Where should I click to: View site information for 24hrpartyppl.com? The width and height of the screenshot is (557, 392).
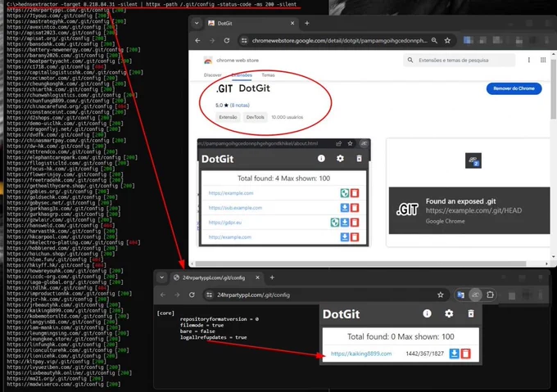click(209, 295)
